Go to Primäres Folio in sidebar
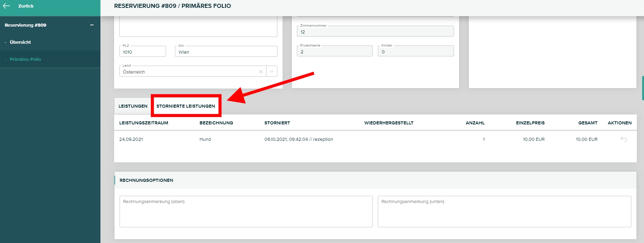 point(25,59)
